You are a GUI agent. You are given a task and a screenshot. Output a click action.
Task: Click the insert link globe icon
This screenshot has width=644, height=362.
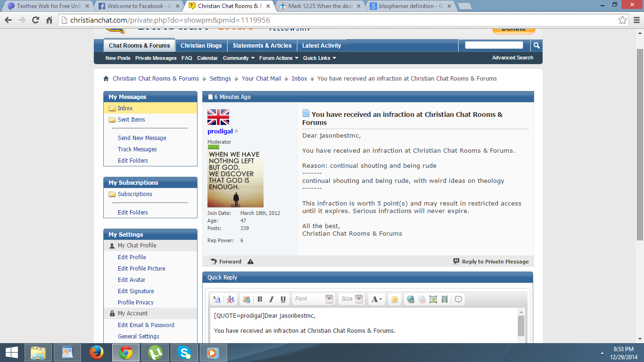click(410, 299)
